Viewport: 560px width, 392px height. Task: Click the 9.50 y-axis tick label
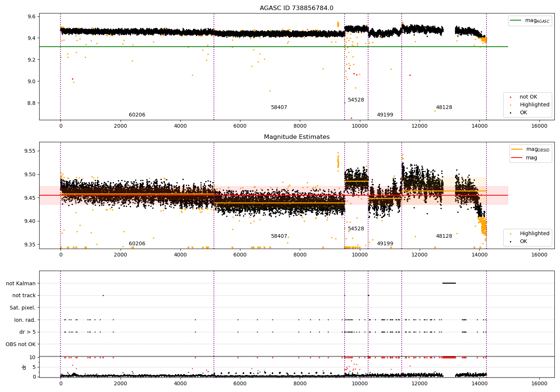pyautogui.click(x=30, y=175)
